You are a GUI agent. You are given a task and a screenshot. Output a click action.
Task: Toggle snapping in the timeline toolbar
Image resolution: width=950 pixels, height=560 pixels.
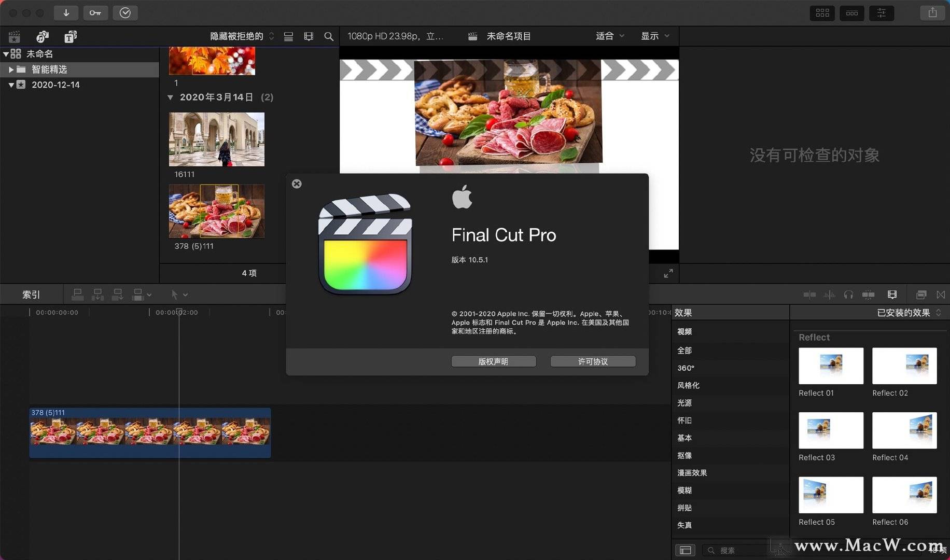pos(869,295)
